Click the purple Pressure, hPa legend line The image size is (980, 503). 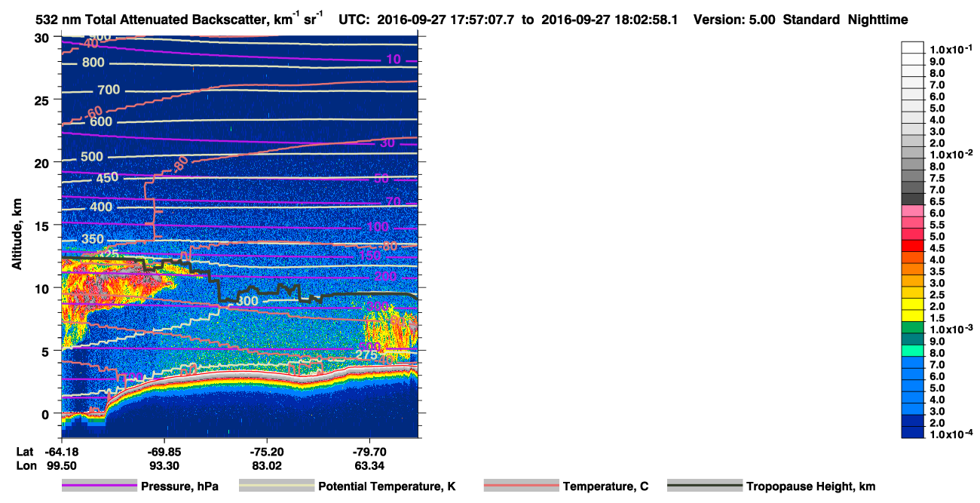pyautogui.click(x=100, y=486)
